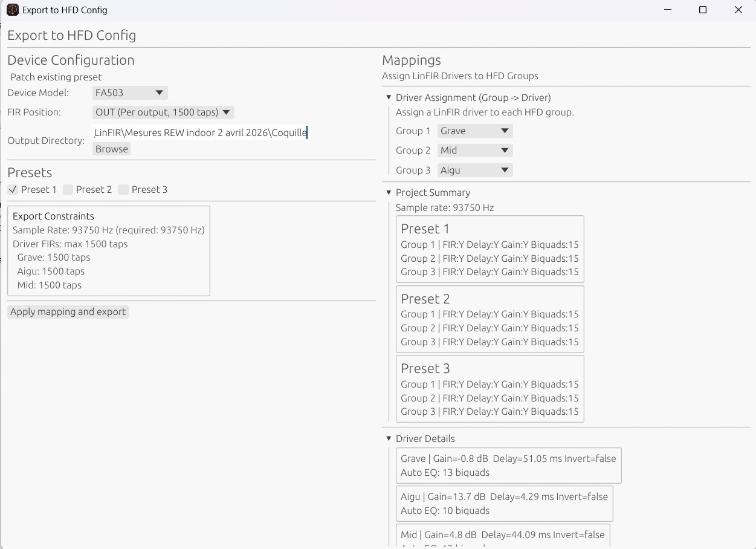Click the app icon in the title bar

(x=12, y=10)
